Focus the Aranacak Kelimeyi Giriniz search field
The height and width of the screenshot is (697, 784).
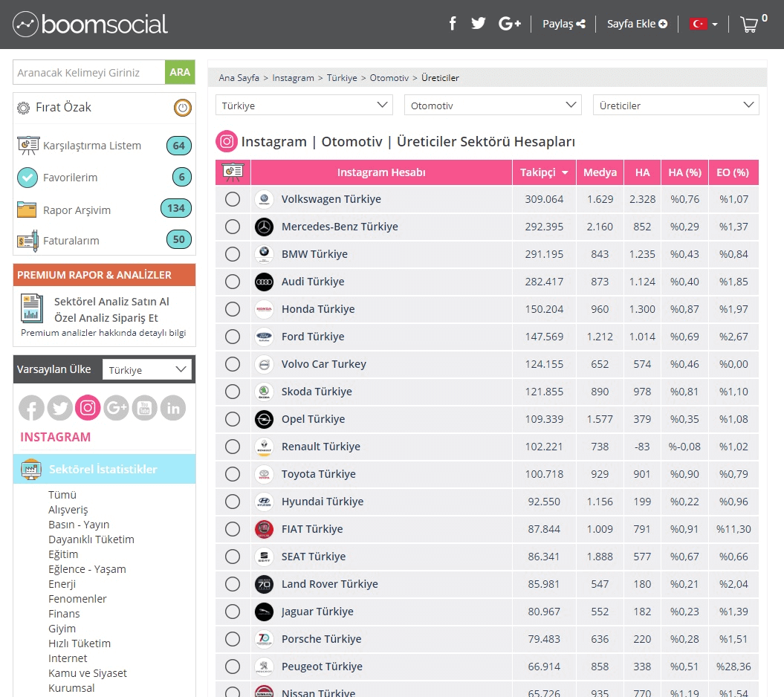coord(89,72)
